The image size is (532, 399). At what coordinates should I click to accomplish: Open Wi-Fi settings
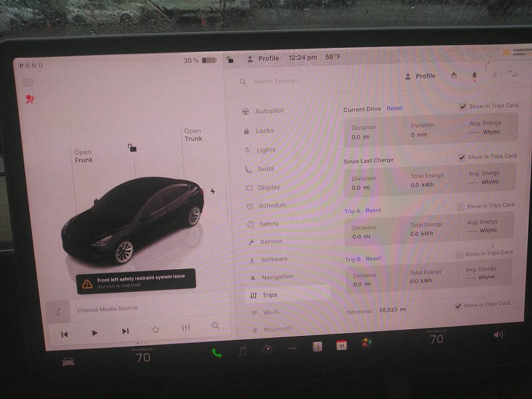(x=265, y=312)
